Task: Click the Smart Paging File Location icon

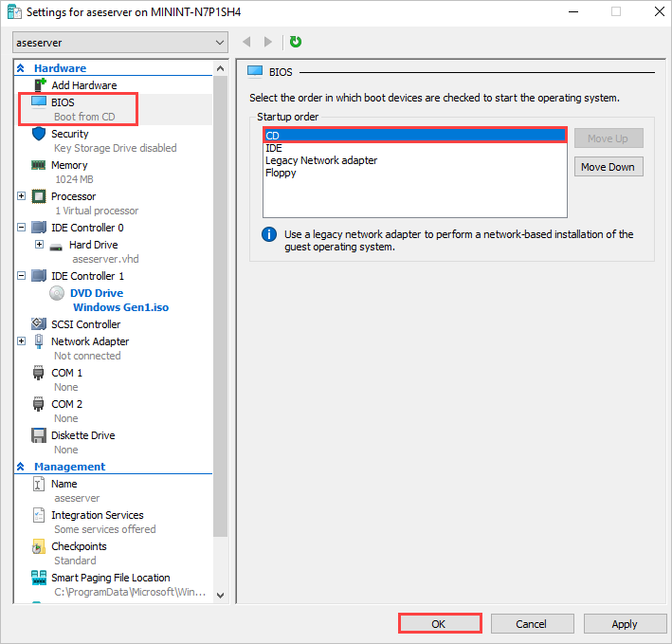Action: click(39, 578)
